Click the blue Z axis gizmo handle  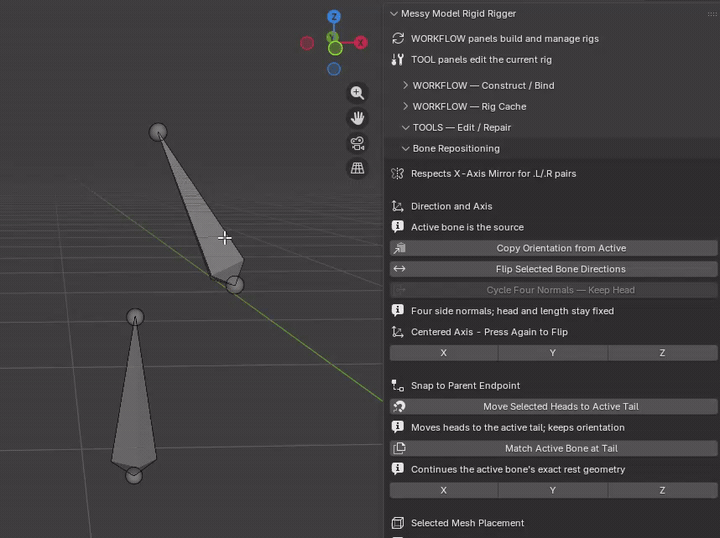334,17
